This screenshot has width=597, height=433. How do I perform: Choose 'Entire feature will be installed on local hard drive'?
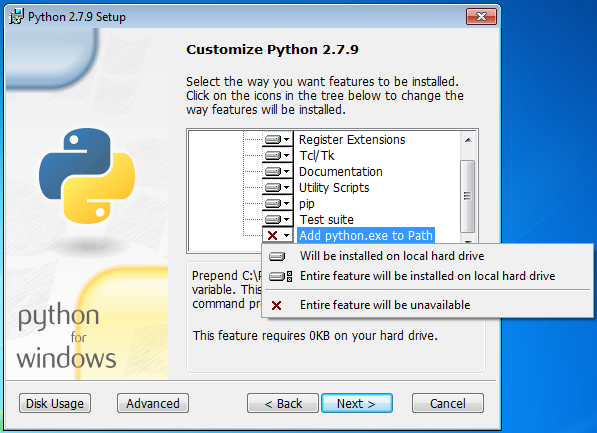coord(427,276)
